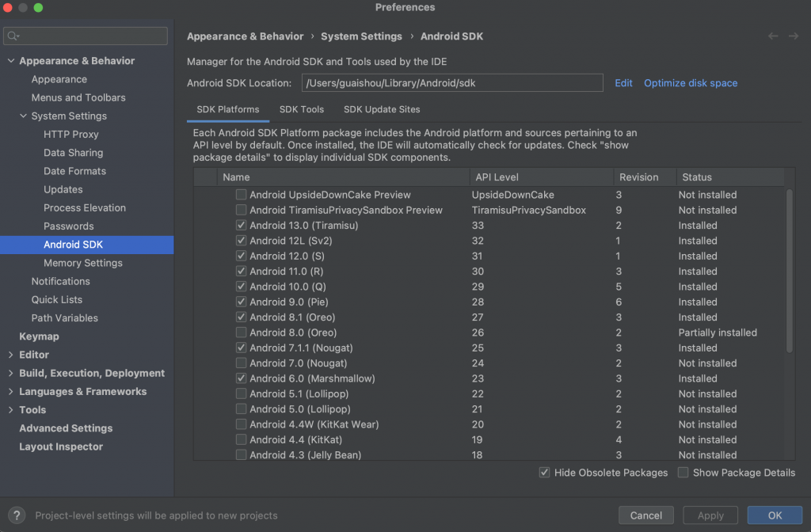Uncheck Android 12L (Sv2) checkbox

coord(241,241)
